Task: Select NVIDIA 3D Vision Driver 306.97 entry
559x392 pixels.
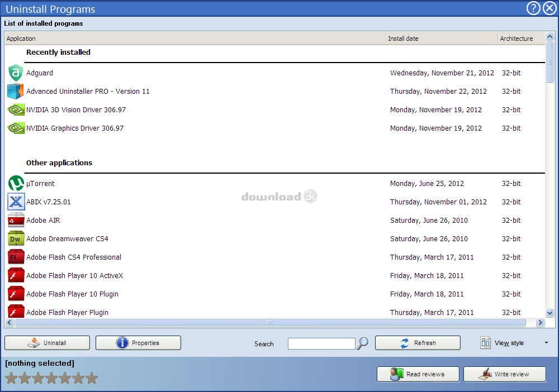Action: (275, 109)
